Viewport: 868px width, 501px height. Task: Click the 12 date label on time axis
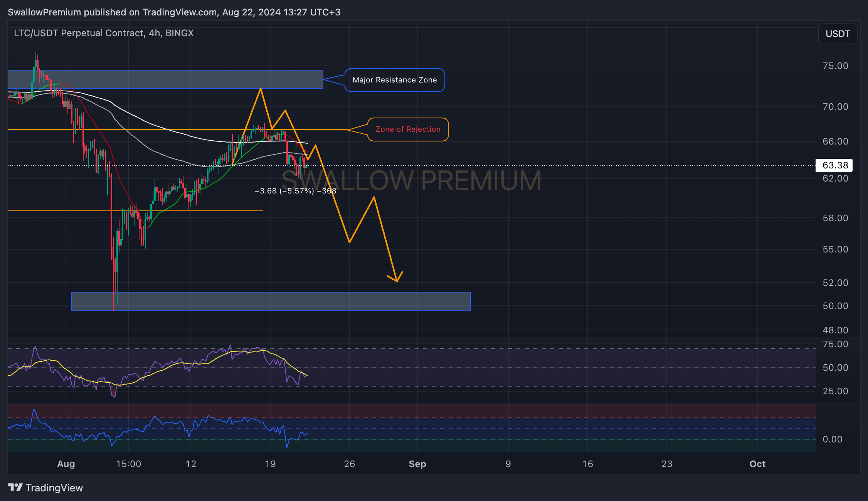(x=191, y=464)
